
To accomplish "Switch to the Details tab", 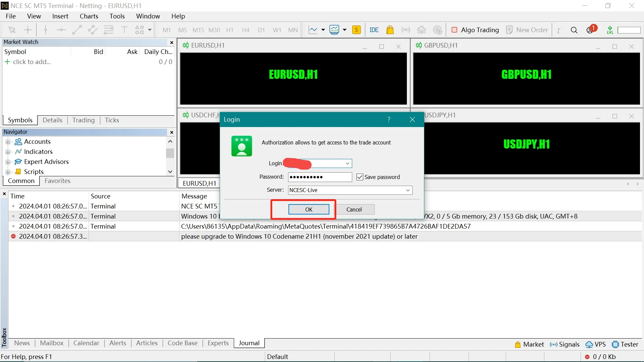I will point(52,120).
